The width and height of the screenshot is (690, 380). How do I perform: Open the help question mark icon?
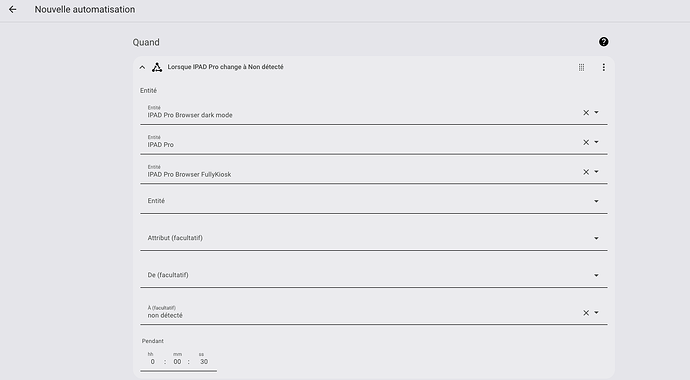coord(603,42)
